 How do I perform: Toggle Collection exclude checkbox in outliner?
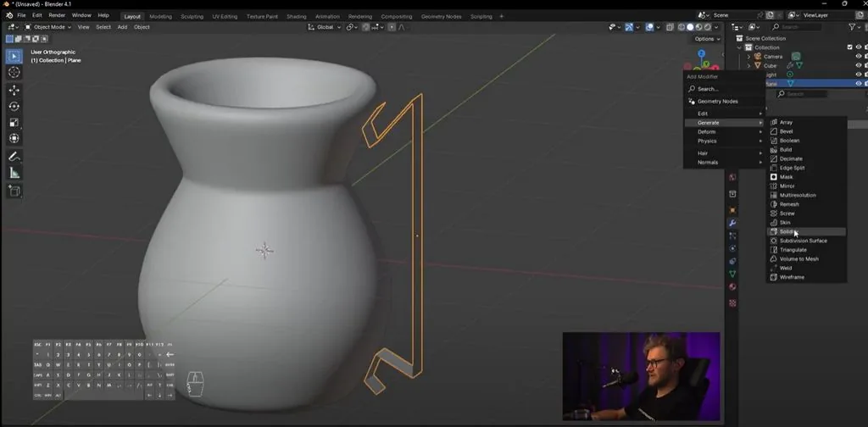[x=849, y=47]
